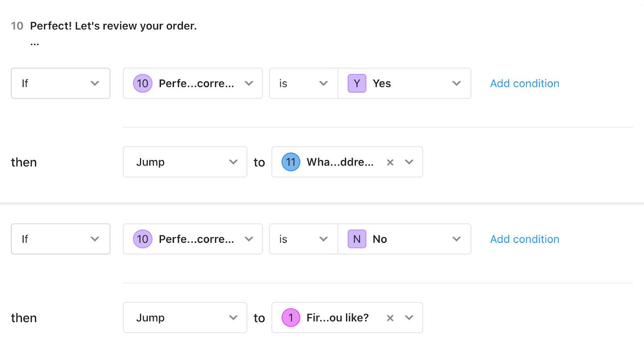Open the second Jump action dropdown
Screen dimensions: 644x358
pyautogui.click(x=185, y=318)
